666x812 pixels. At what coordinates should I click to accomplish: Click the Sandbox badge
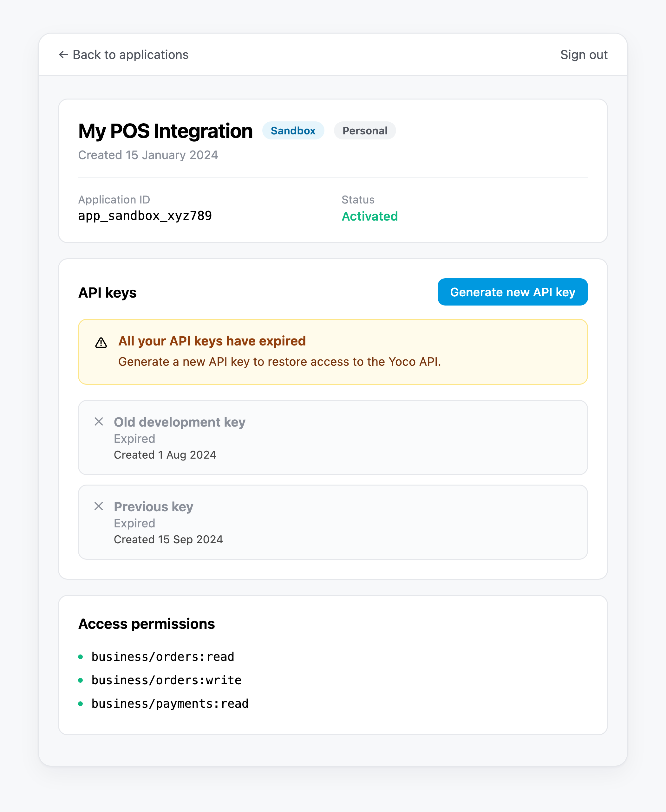click(x=293, y=131)
